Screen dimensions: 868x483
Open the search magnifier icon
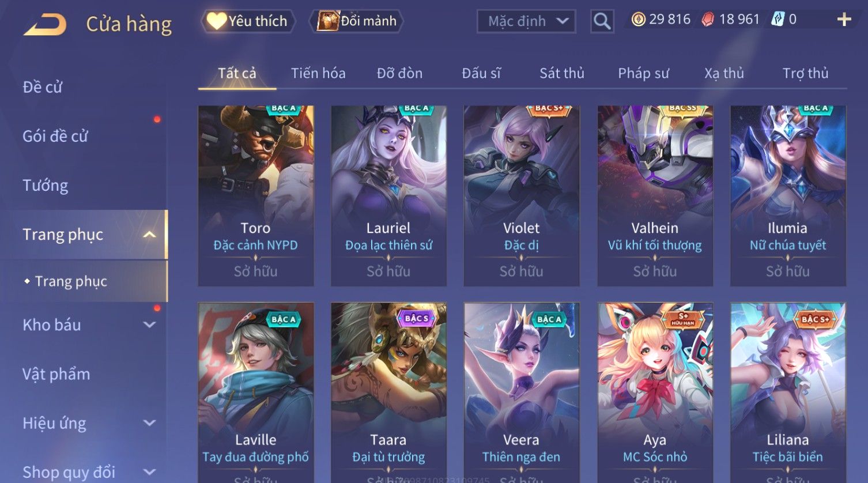coord(602,21)
